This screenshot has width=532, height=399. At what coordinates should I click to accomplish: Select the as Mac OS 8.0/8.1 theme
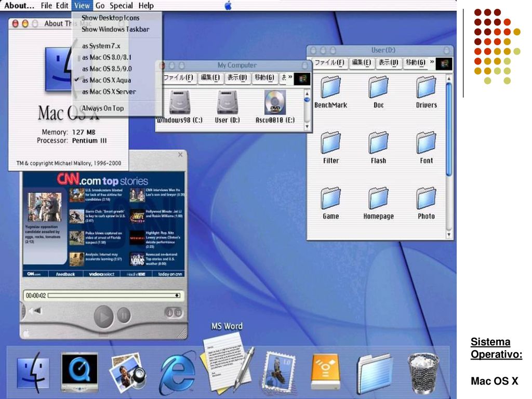click(107, 57)
